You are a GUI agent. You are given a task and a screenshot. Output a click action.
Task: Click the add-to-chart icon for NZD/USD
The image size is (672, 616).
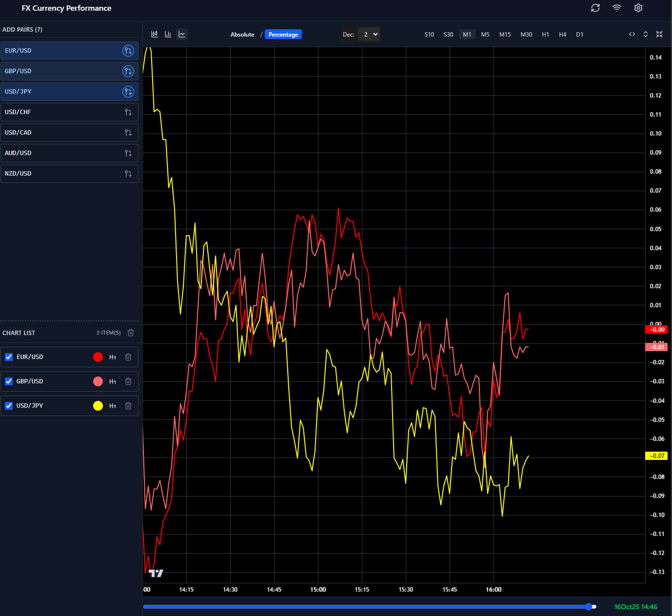(x=128, y=174)
